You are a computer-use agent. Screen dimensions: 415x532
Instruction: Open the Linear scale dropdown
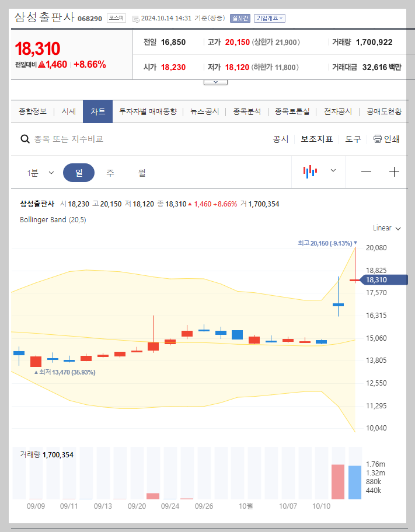[x=387, y=228]
